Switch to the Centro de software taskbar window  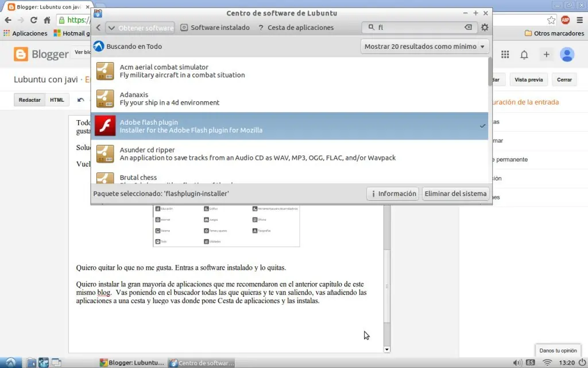coord(202,363)
